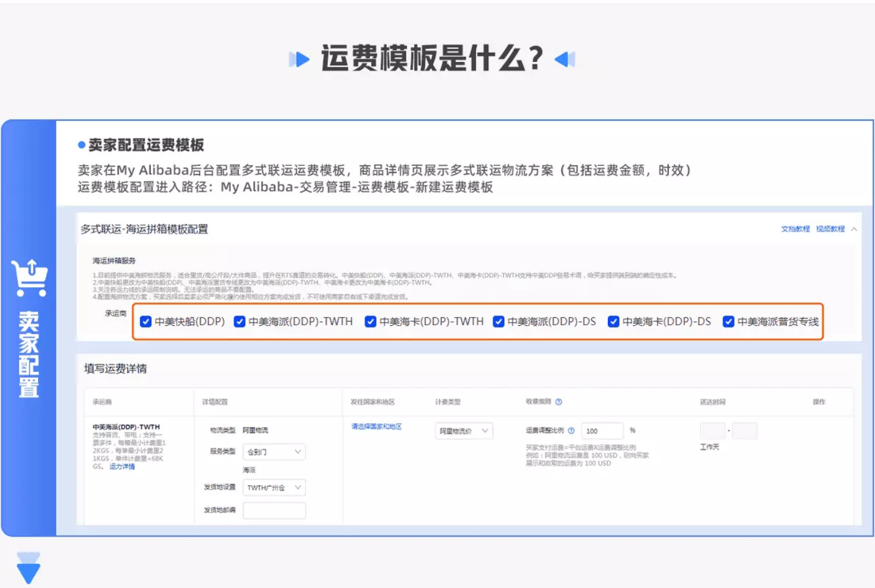Click the 发货地邮编 input field
The width and height of the screenshot is (875, 588).
coord(274,510)
